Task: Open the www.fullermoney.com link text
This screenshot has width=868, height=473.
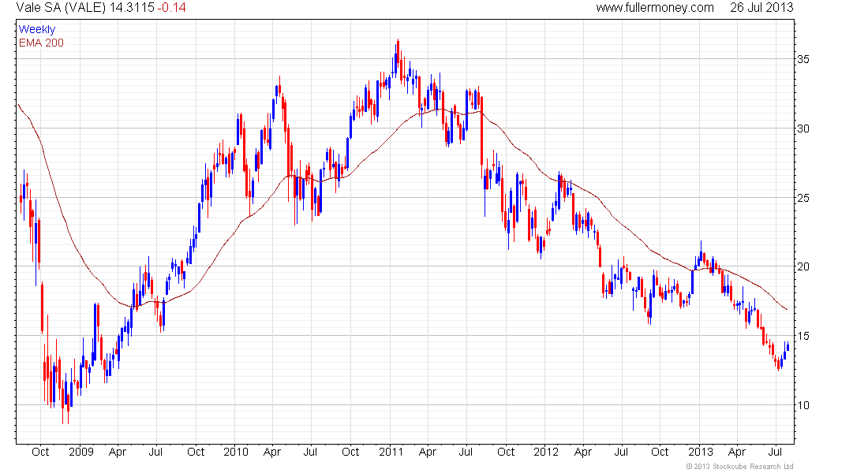Action: click(x=655, y=8)
